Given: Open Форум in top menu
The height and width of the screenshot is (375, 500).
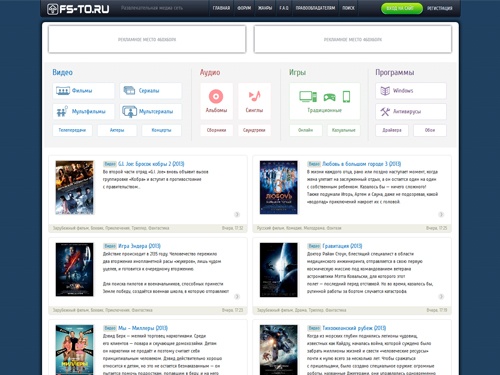Looking at the screenshot, I should (244, 8).
